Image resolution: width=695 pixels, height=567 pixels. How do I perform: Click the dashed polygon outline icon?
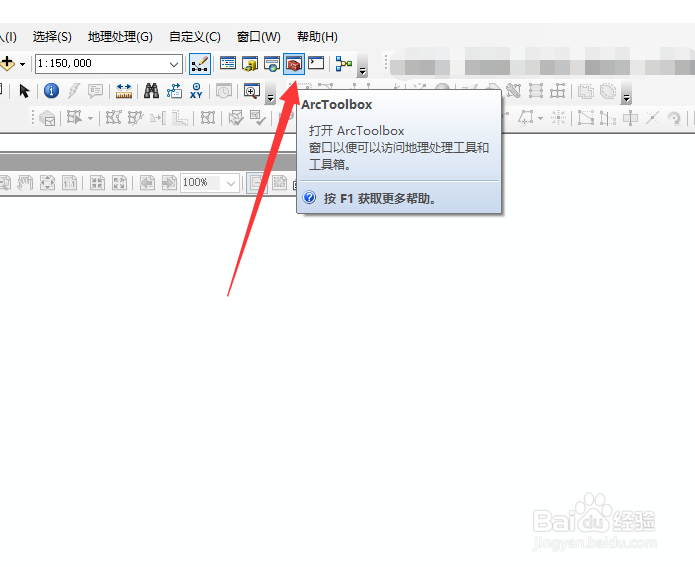pyautogui.click(x=586, y=91)
